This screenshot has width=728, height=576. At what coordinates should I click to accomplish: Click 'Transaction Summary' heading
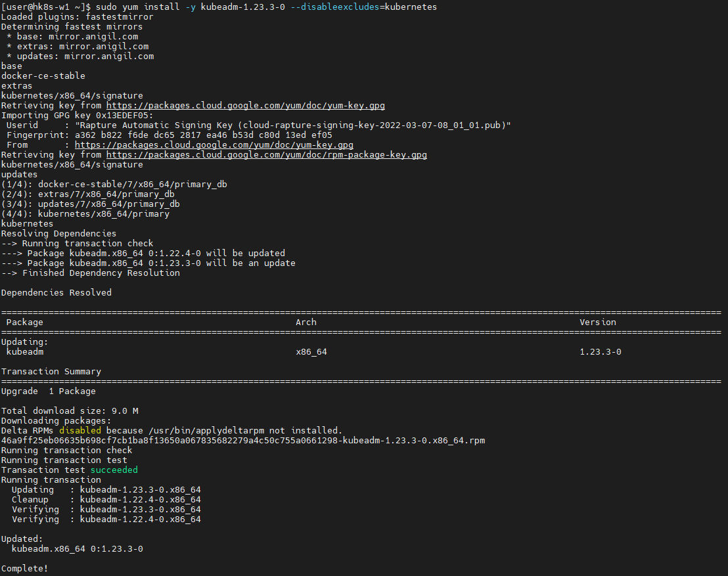pos(51,371)
